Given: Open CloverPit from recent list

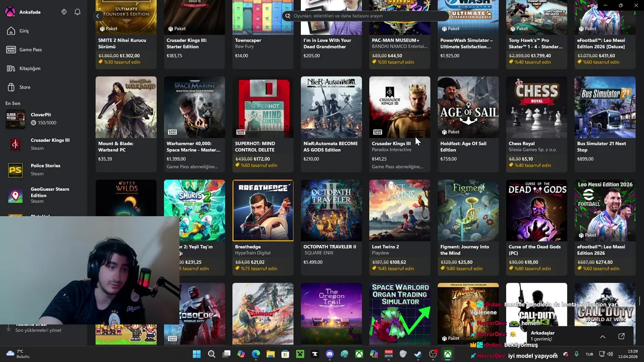Looking at the screenshot, I should (x=43, y=119).
